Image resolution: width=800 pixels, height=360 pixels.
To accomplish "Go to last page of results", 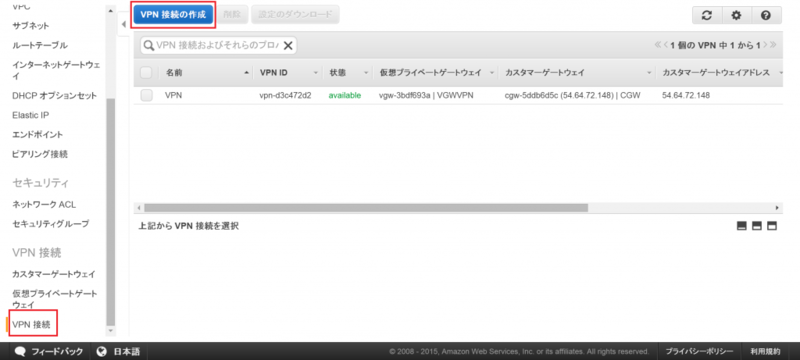I will (x=773, y=45).
